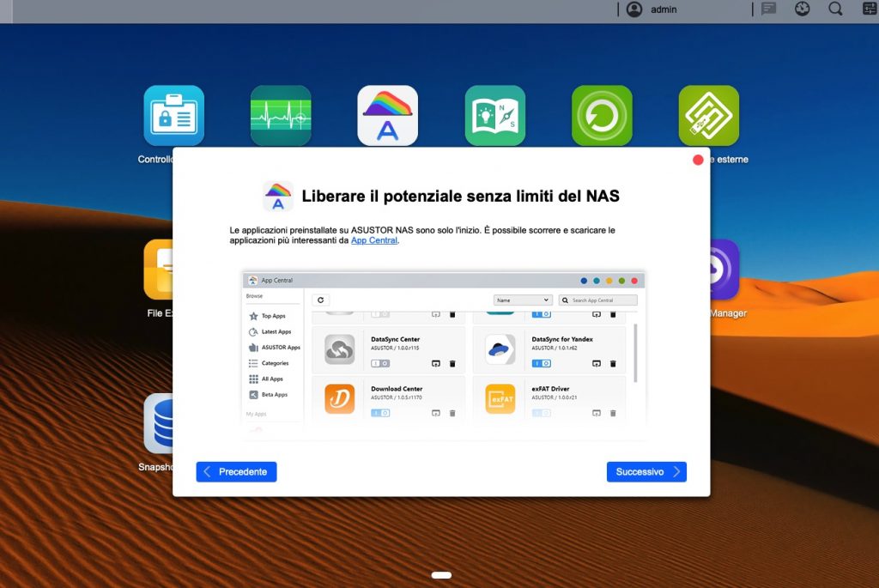Click the Successivo button
This screenshot has width=879, height=588.
(646, 472)
